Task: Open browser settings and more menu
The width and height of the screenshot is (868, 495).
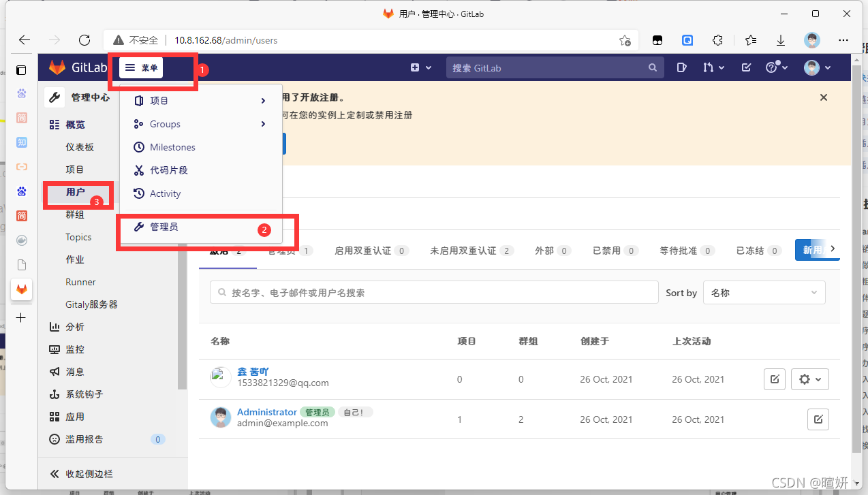Action: click(x=843, y=40)
